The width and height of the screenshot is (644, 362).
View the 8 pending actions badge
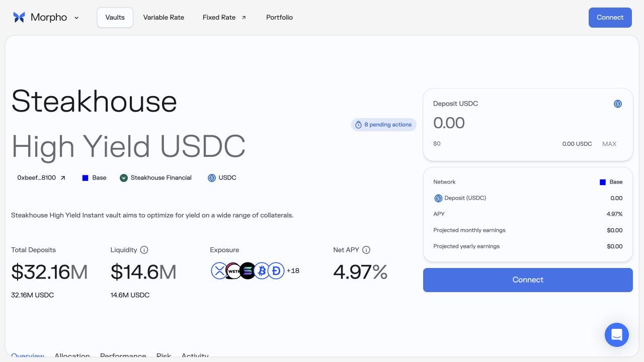pyautogui.click(x=383, y=125)
